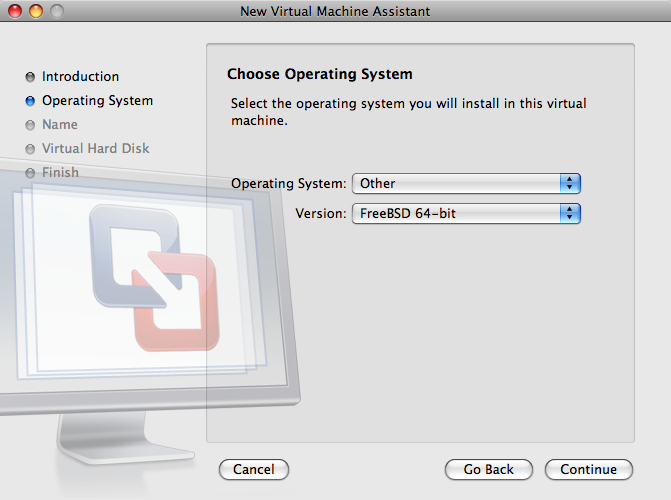Select the Virtual Hard Disk step label

[x=95, y=149]
